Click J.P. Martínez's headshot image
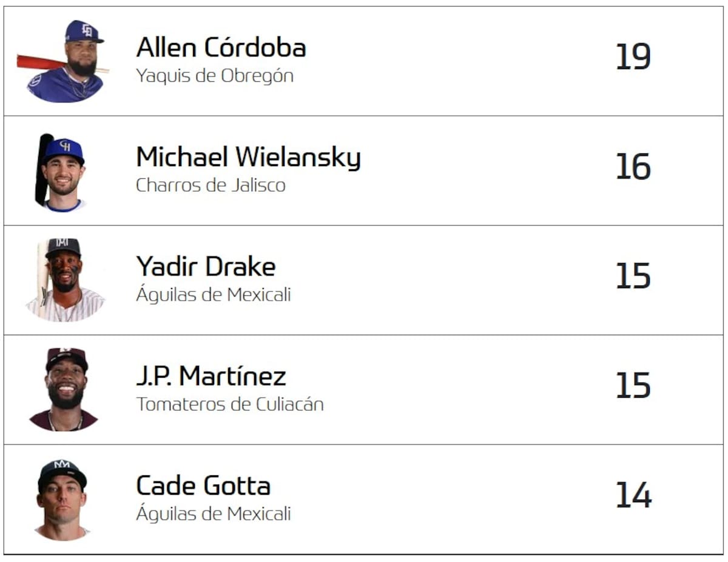The height and width of the screenshot is (562, 728). click(x=64, y=389)
